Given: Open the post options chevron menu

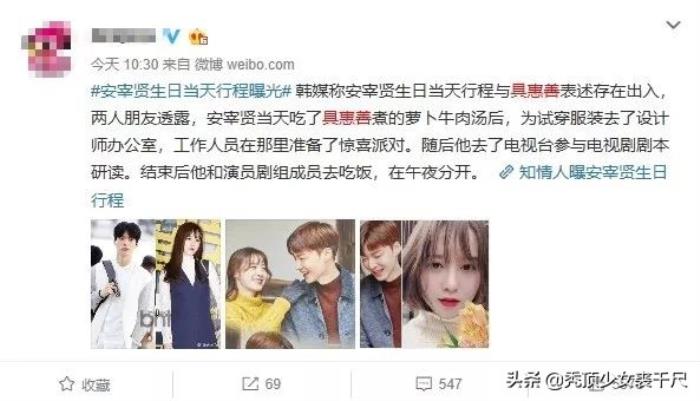Looking at the screenshot, I should pos(673,25).
